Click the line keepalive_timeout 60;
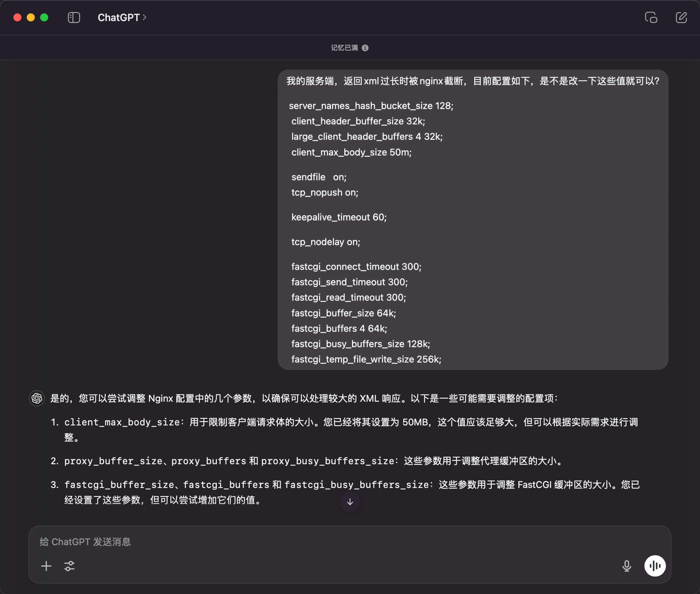Viewport: 700px width, 594px height. click(x=339, y=217)
